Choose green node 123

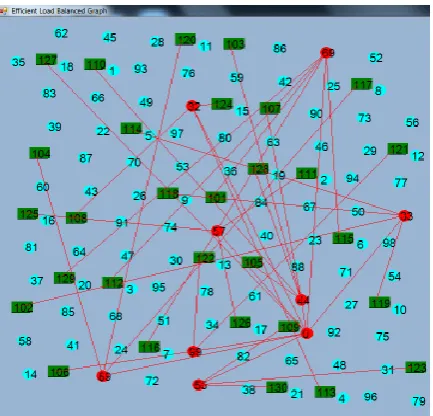416,367
